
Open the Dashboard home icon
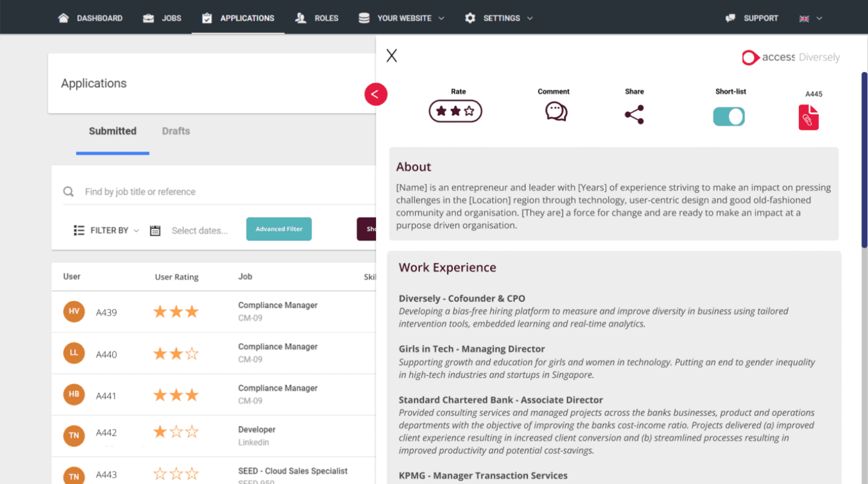click(63, 18)
